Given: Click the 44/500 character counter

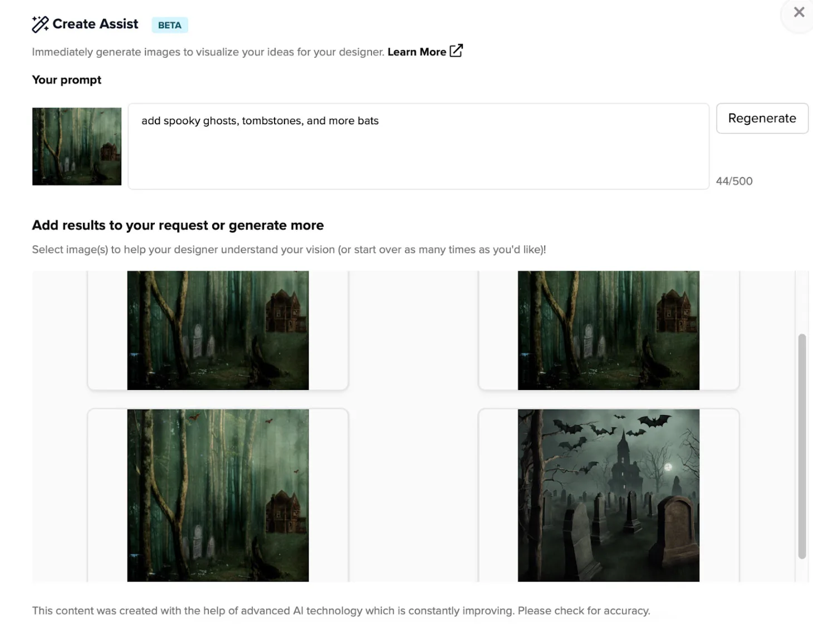Looking at the screenshot, I should (x=734, y=181).
